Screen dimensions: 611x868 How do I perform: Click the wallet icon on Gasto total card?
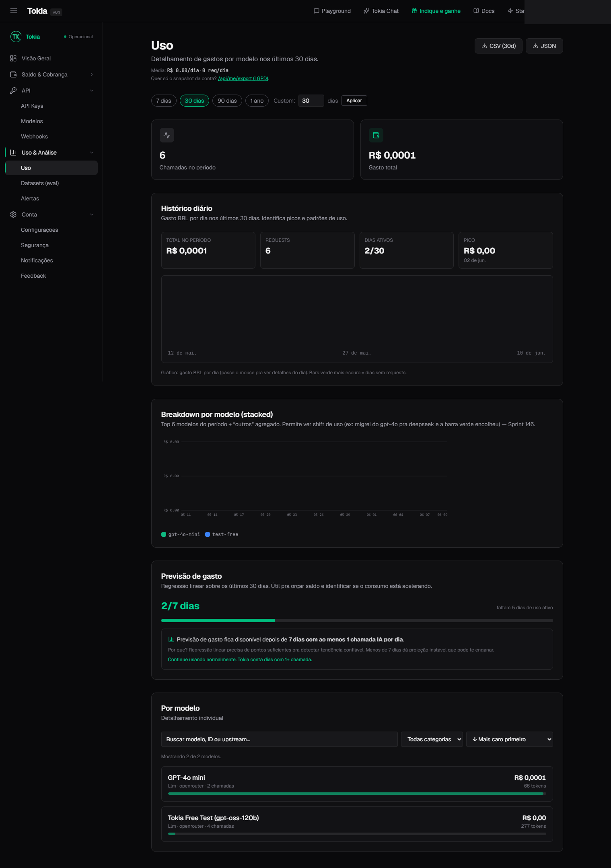376,135
